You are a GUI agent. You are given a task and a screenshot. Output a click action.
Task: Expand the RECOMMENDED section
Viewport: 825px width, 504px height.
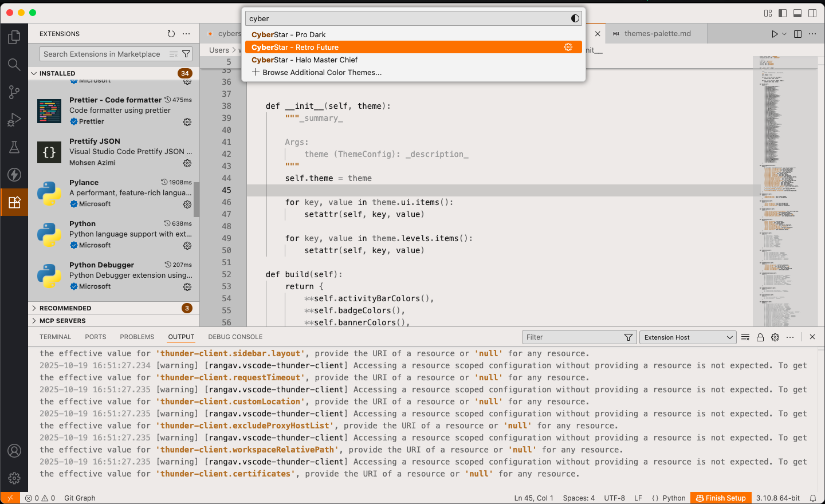[113, 308]
